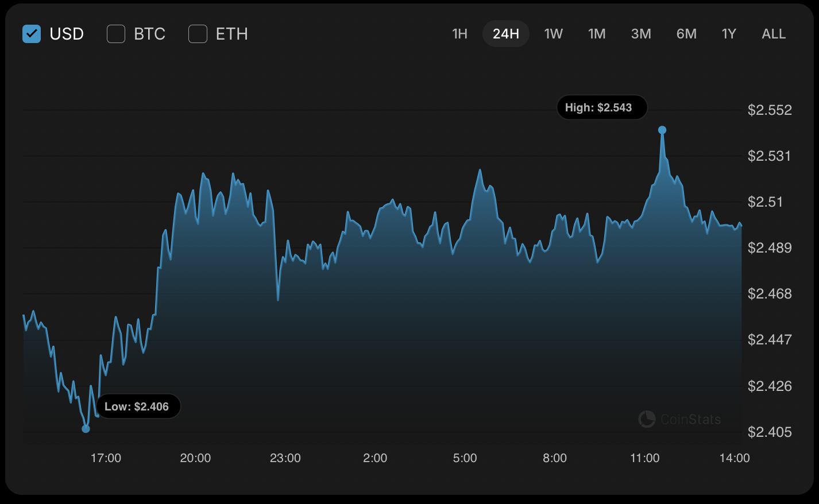Show ALL time price history

point(774,34)
